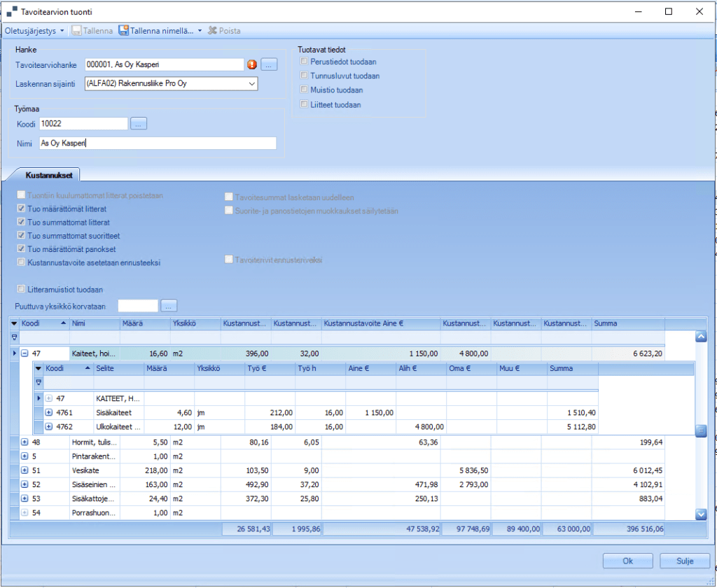Enable Liitteet tuodaan checkbox
This screenshot has width=717, height=588.
[304, 104]
